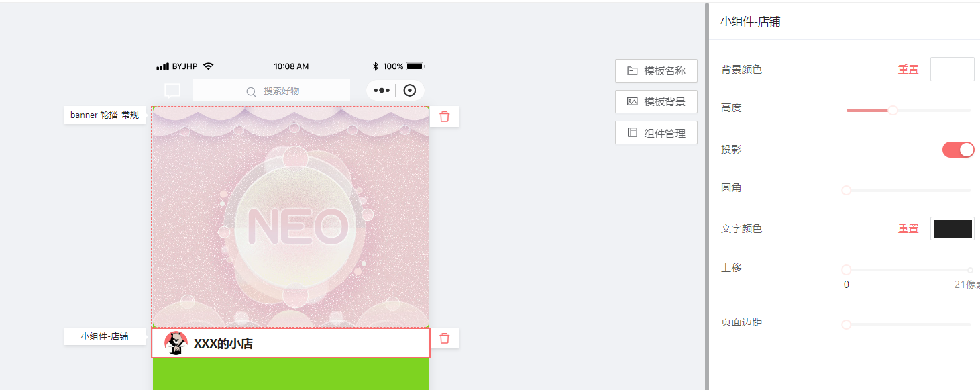Click the 页面边距 slider handle

tap(847, 325)
